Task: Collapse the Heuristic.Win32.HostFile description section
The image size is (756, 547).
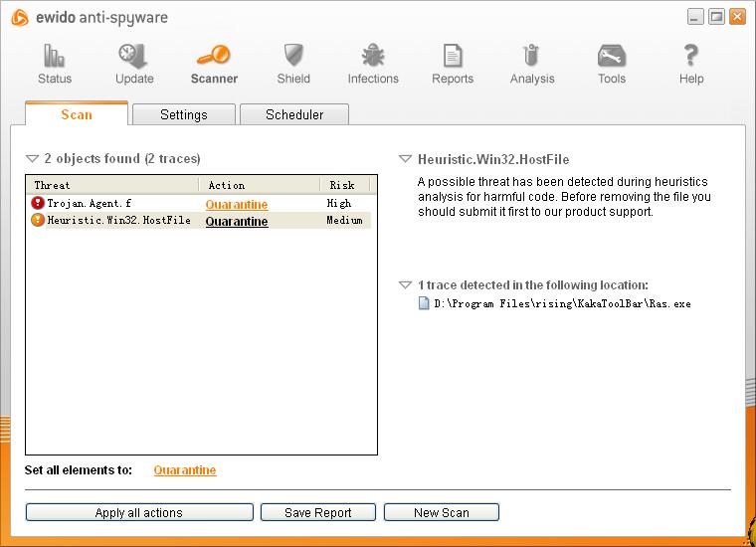Action: (x=406, y=158)
